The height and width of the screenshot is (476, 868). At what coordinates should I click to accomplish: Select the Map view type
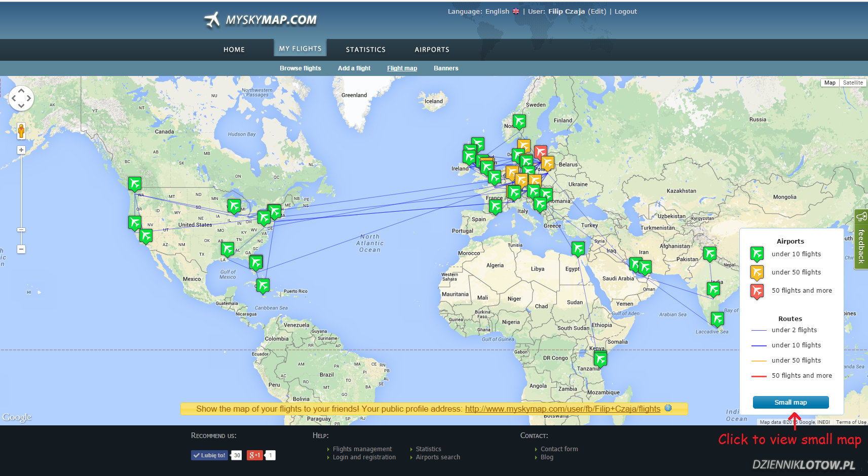pos(830,83)
